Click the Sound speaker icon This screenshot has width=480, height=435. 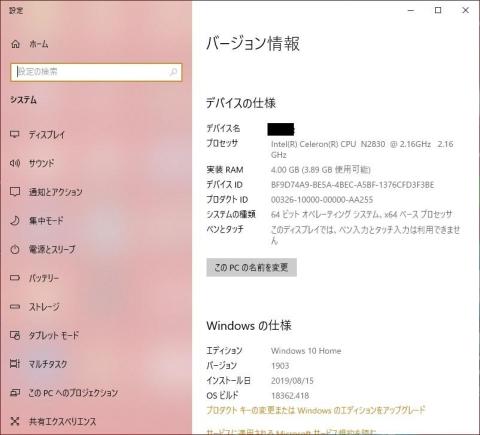15,163
